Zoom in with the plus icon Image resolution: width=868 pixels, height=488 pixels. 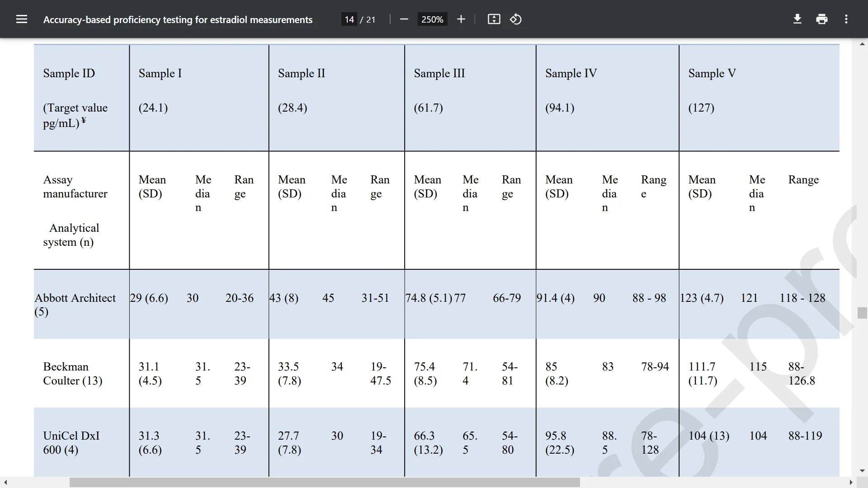[461, 19]
